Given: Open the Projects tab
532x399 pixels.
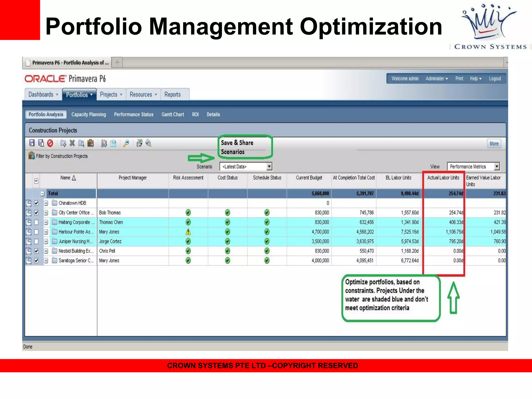Looking at the screenshot, I should (x=111, y=94).
